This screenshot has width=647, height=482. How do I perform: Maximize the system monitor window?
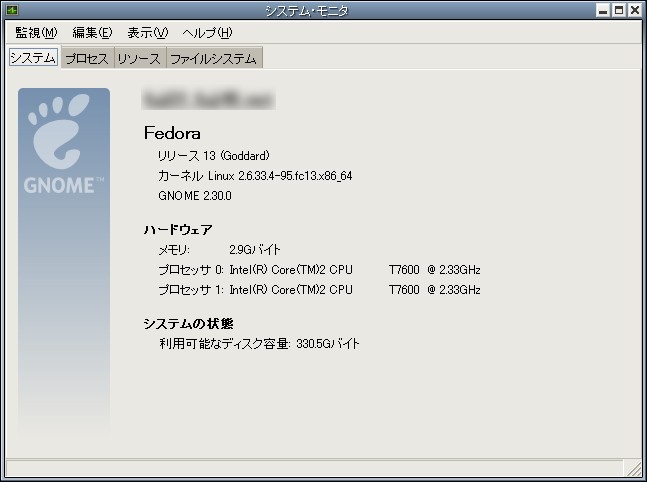point(619,10)
